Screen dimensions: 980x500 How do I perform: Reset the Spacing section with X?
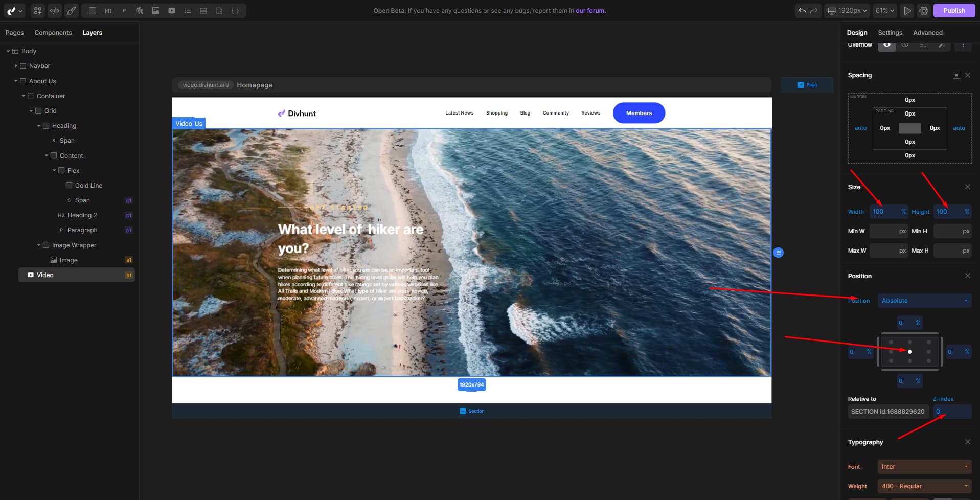[x=967, y=75]
